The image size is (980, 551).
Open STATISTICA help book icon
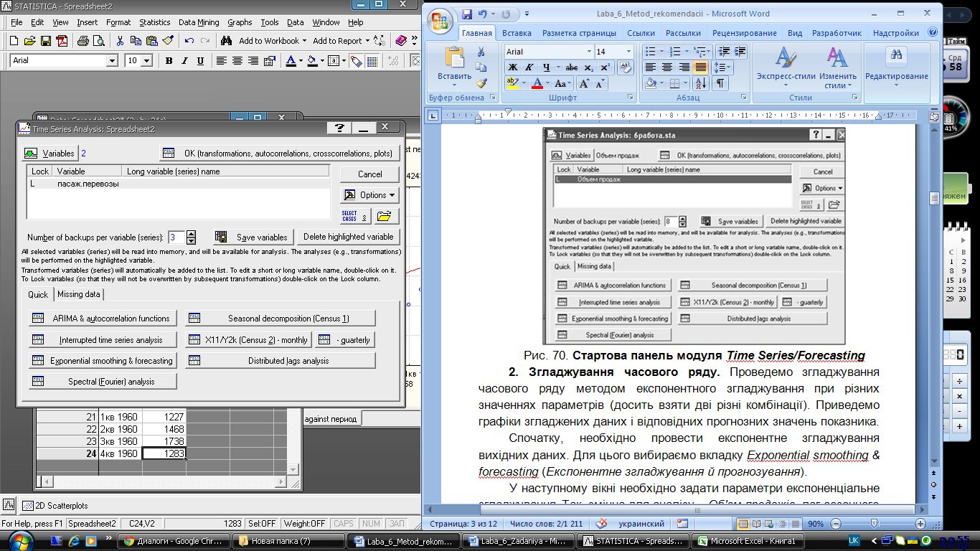[401, 41]
